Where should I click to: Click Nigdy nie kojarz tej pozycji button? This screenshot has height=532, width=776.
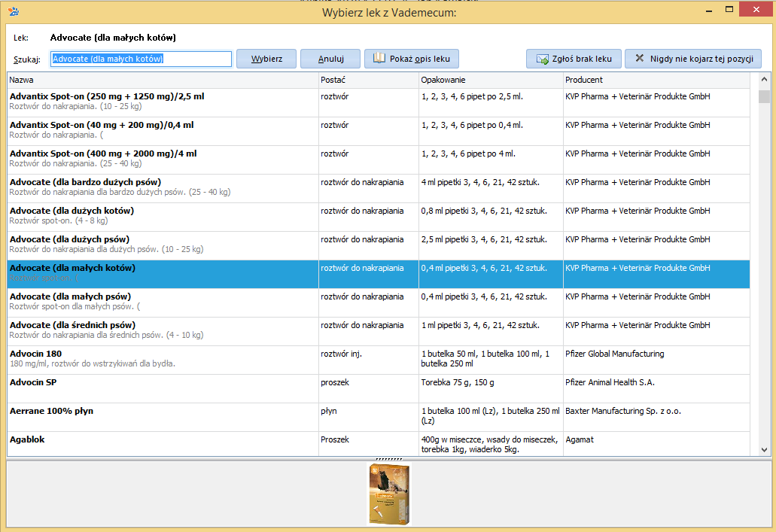point(693,59)
